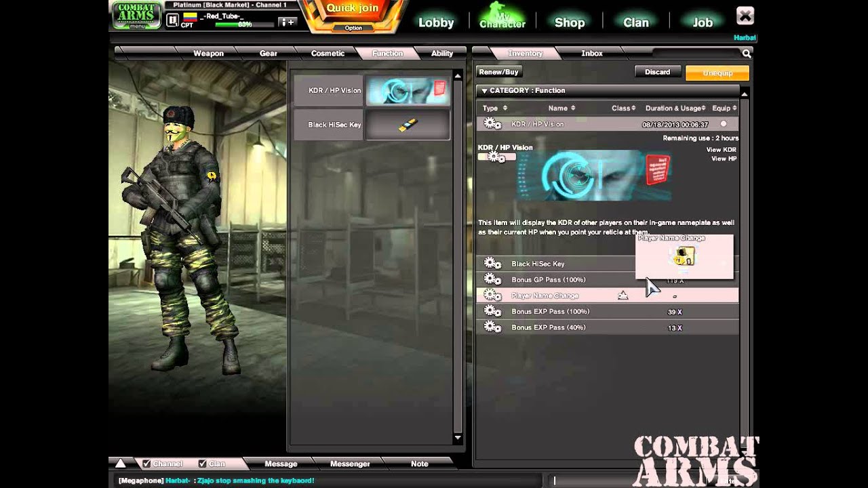The width and height of the screenshot is (868, 488).
Task: Click gear icon beside Bonus GP Pass (100%)
Action: [x=492, y=279]
